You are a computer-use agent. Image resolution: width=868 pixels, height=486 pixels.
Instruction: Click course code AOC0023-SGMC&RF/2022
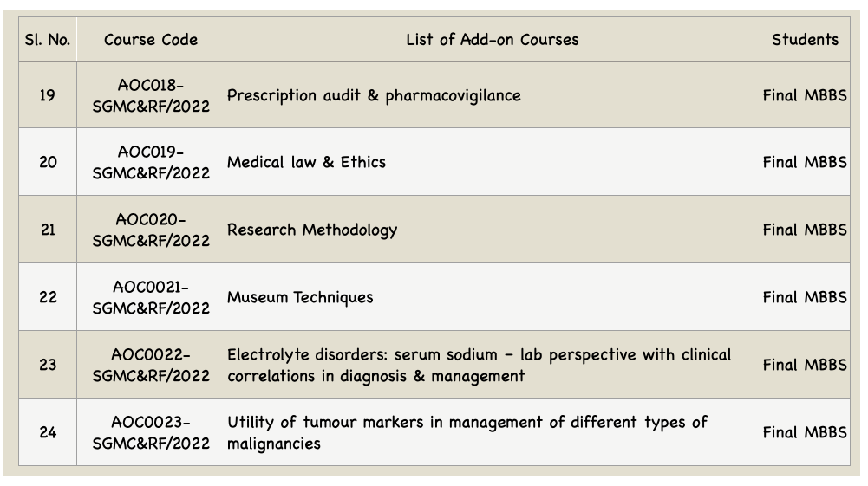[151, 432]
